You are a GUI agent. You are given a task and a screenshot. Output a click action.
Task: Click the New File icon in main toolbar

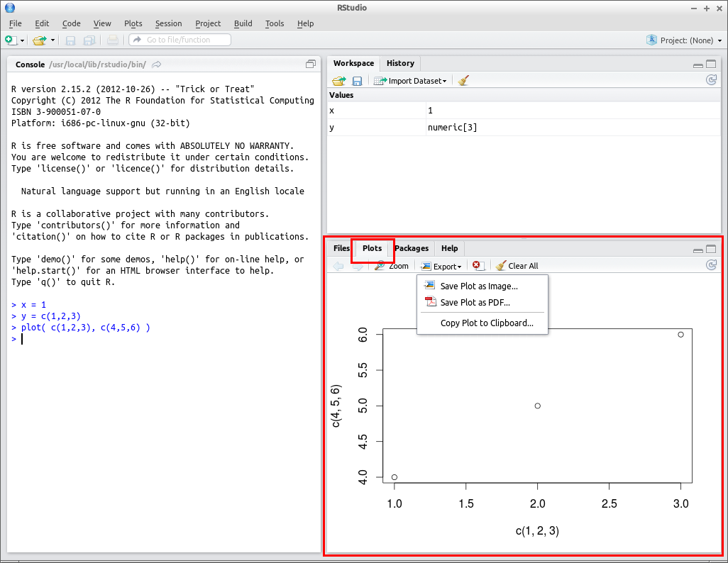(11, 40)
